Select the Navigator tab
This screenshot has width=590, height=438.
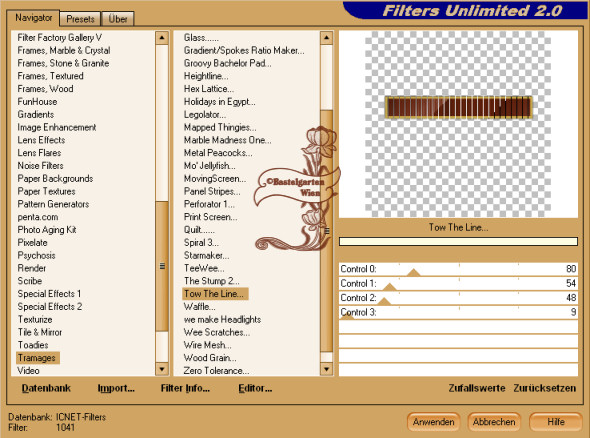[x=33, y=18]
